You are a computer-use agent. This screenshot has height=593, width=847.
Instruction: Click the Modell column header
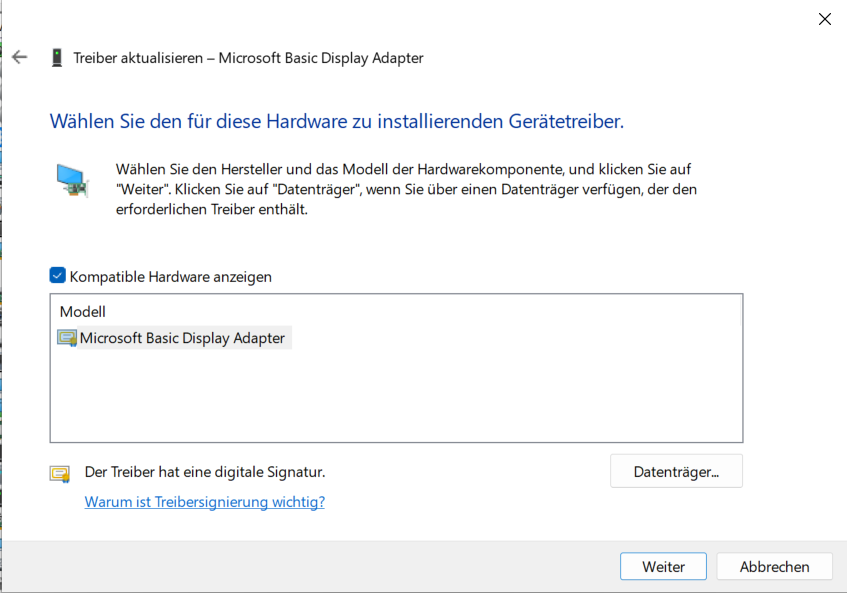83,312
